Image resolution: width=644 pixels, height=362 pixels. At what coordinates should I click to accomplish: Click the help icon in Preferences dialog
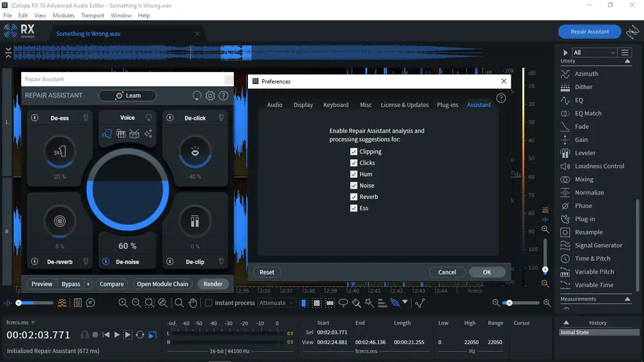click(500, 98)
